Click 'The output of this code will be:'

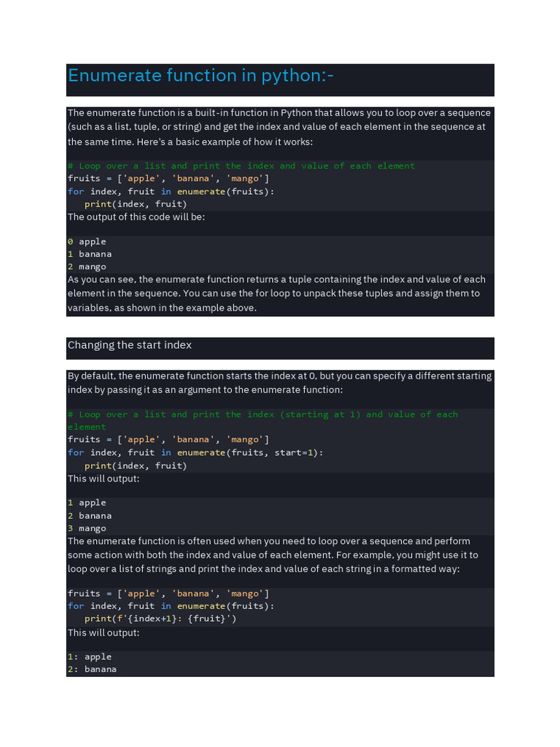[136, 217]
